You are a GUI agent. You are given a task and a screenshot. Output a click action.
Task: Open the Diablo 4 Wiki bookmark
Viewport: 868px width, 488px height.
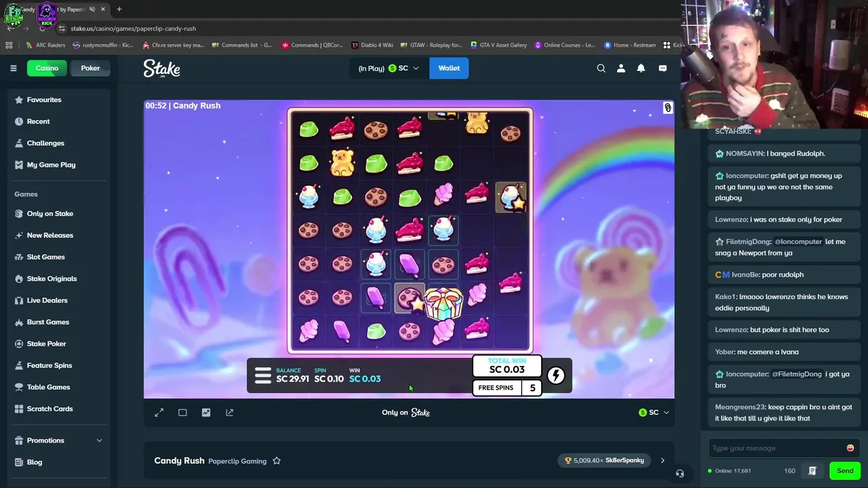click(372, 45)
